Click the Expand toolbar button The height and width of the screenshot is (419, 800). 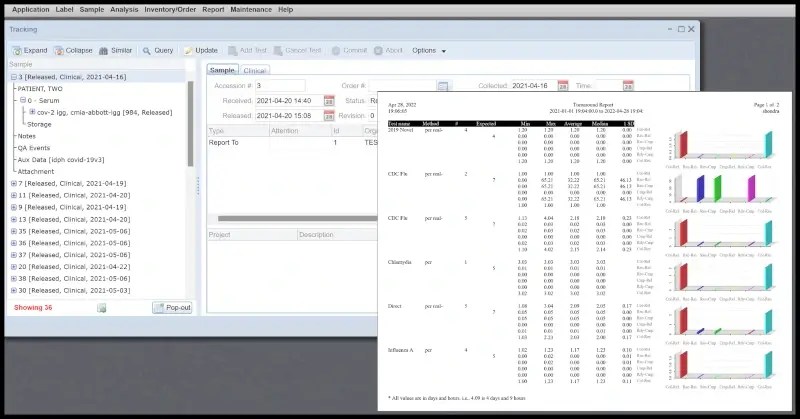[30, 51]
